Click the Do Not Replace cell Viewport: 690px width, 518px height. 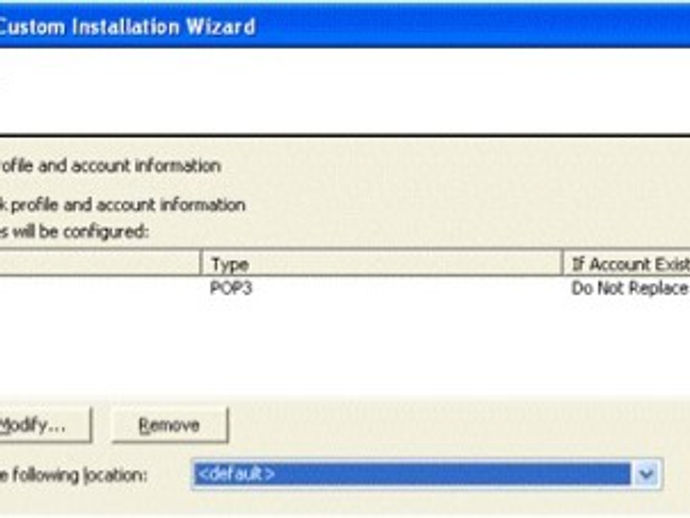629,289
